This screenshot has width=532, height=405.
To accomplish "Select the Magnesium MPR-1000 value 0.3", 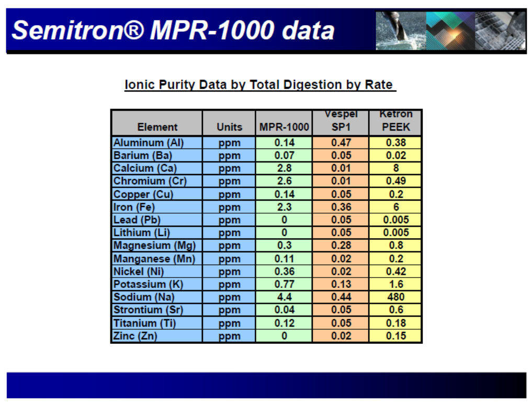I will tap(284, 246).
